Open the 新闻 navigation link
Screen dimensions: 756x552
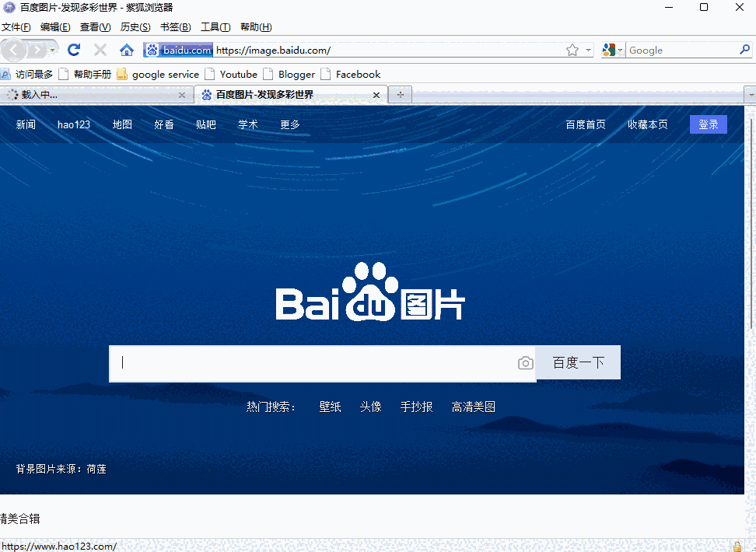pos(25,124)
